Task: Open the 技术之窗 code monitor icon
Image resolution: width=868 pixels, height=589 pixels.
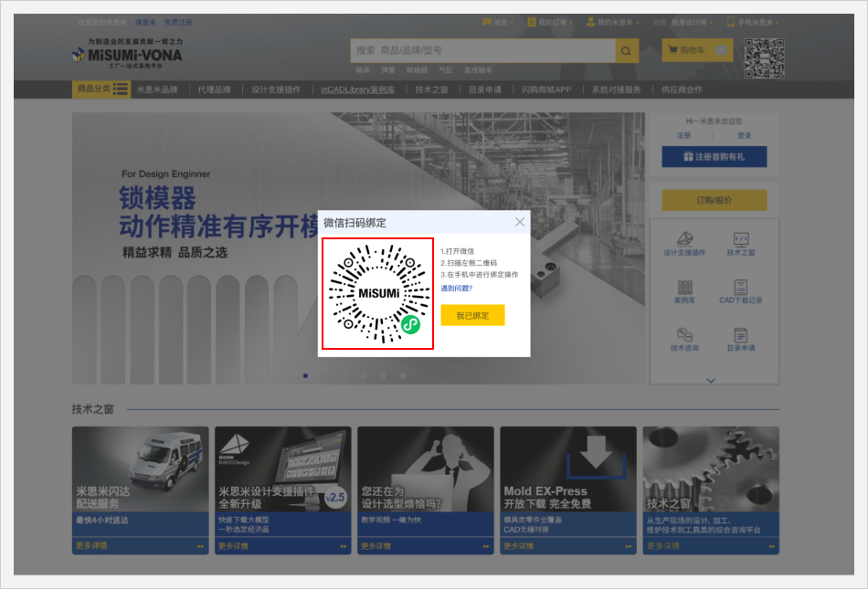Action: pyautogui.click(x=741, y=243)
